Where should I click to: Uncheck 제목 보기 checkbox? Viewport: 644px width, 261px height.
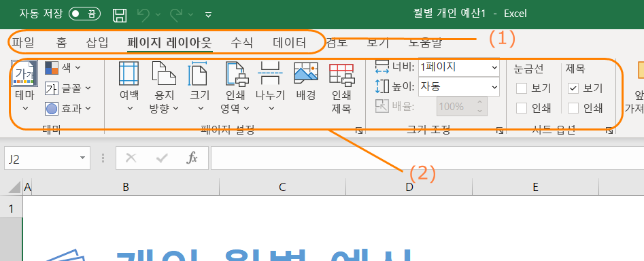573,88
